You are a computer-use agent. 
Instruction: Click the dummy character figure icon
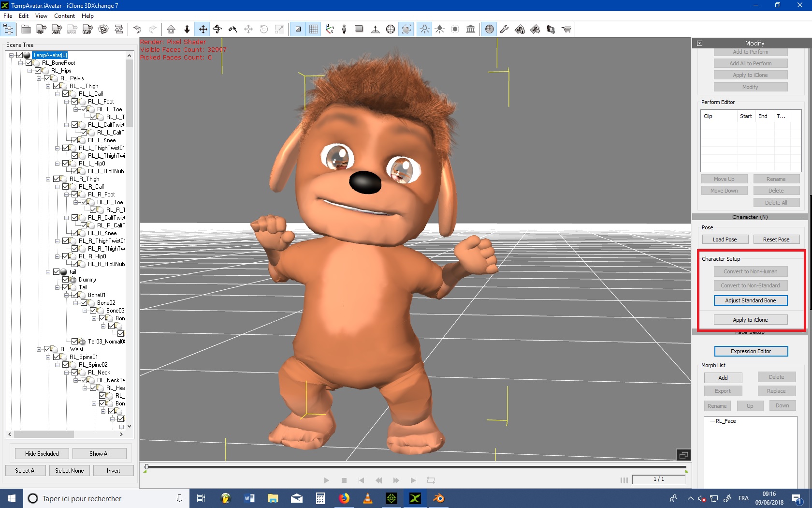tap(344, 30)
